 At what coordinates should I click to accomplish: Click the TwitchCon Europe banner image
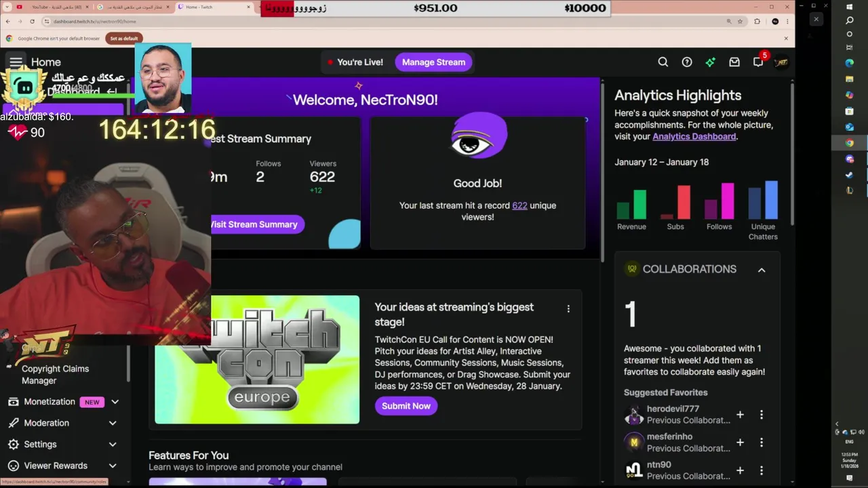pyautogui.click(x=257, y=360)
